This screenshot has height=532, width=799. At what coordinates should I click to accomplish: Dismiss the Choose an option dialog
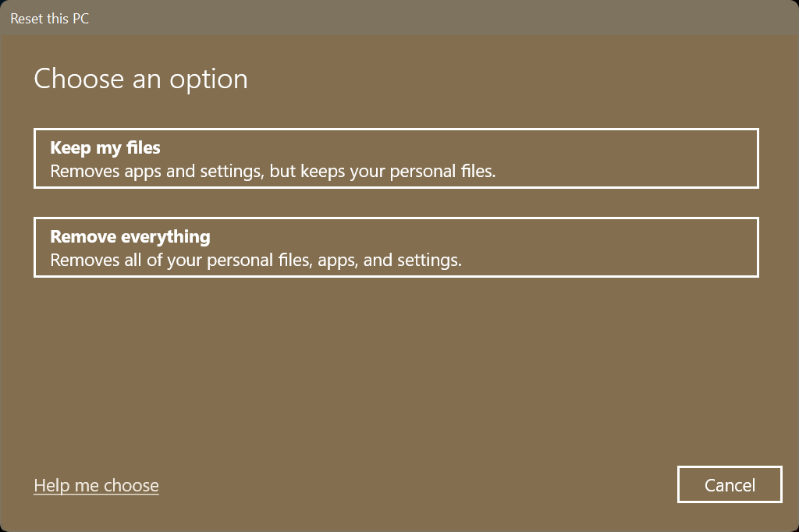[x=729, y=484]
